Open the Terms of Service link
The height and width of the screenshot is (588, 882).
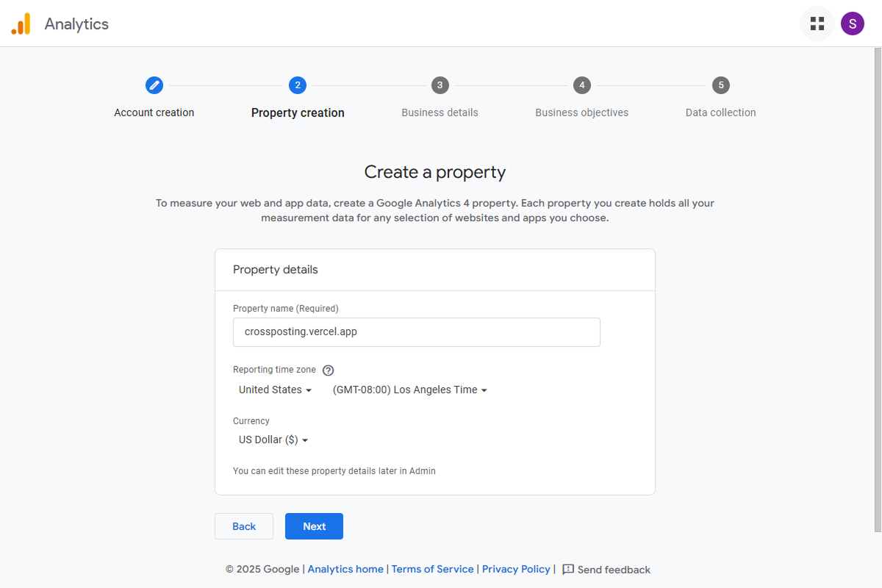pos(432,569)
